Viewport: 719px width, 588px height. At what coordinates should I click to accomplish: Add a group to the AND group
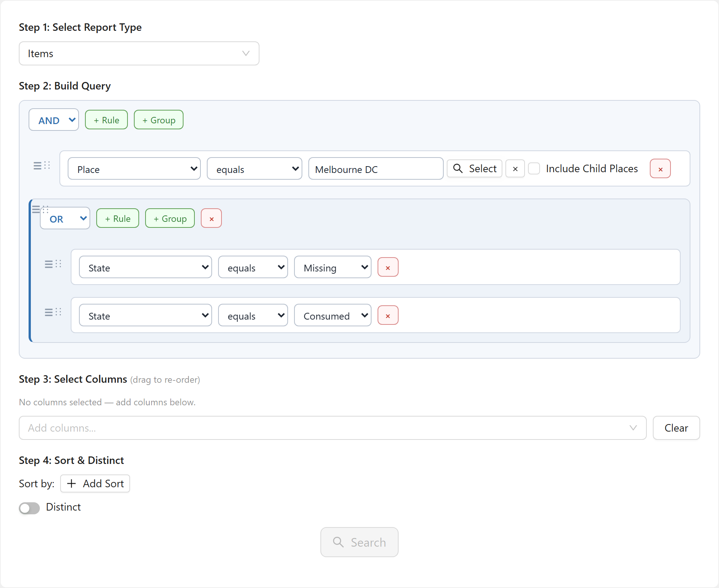[x=159, y=120]
